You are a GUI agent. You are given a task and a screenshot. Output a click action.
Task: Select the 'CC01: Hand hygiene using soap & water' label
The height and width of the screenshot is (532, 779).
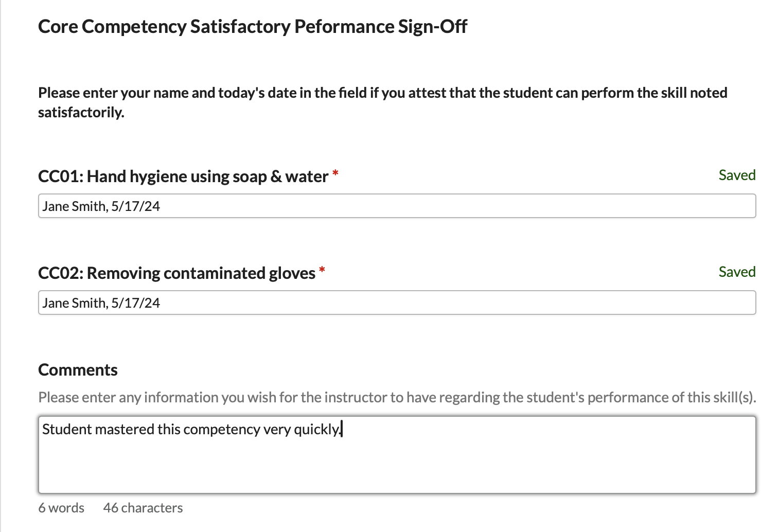click(x=183, y=176)
